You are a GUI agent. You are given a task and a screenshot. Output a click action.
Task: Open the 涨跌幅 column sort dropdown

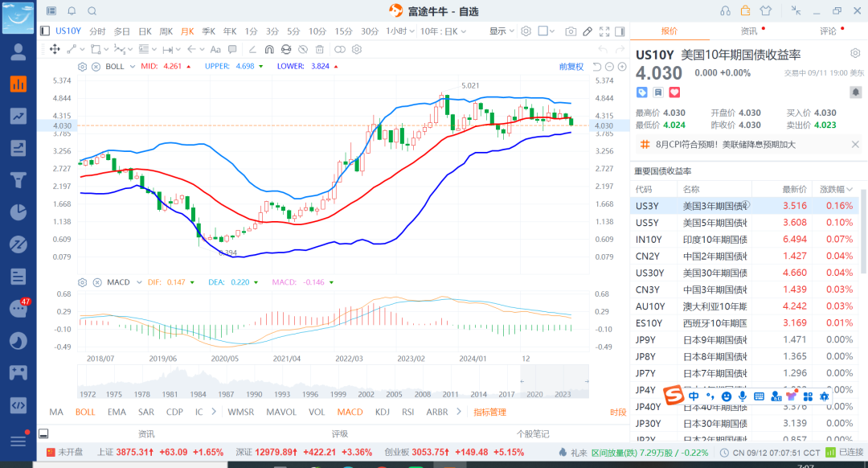pyautogui.click(x=837, y=190)
